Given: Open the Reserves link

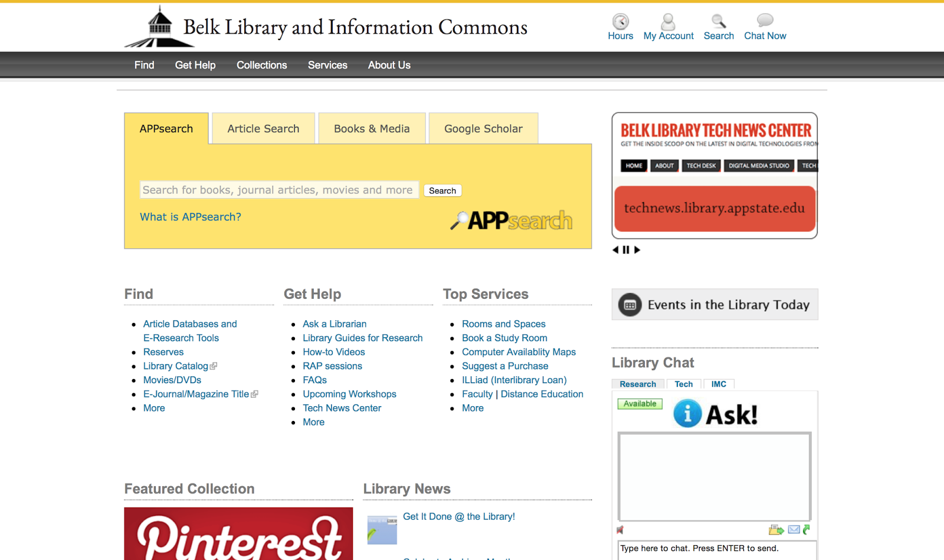Looking at the screenshot, I should click(x=163, y=352).
